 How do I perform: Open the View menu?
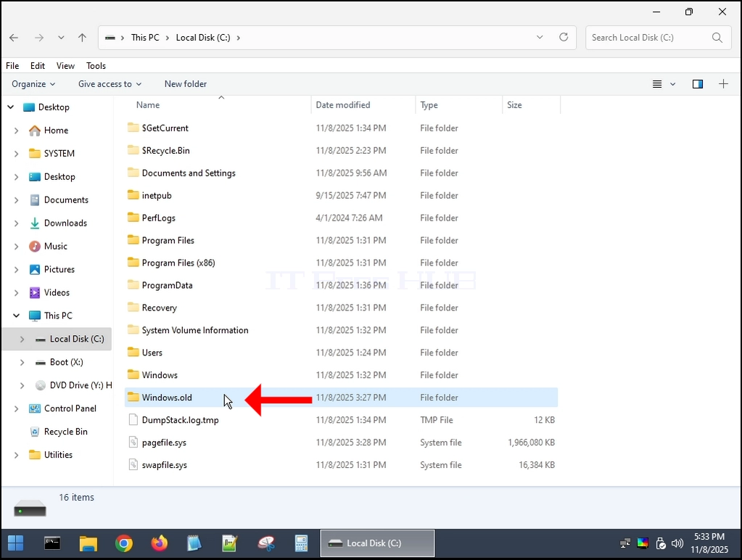65,66
